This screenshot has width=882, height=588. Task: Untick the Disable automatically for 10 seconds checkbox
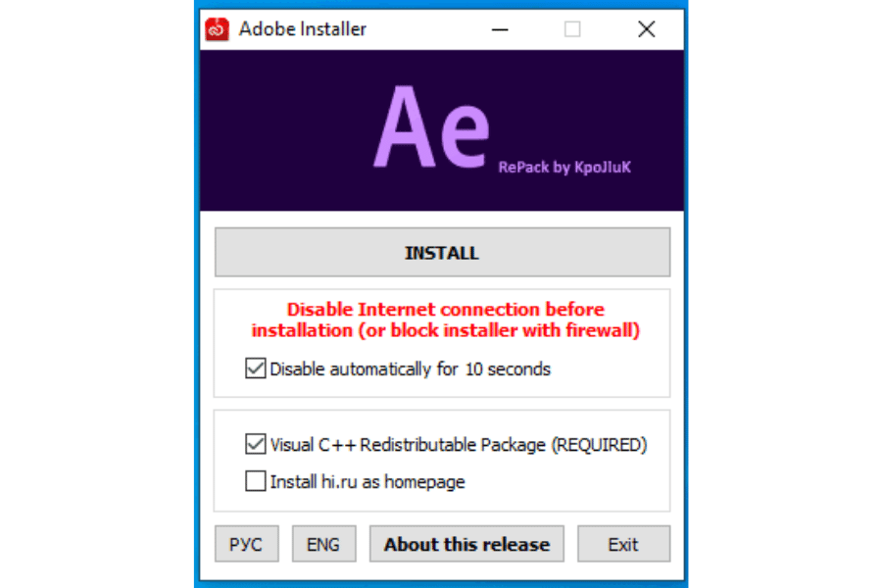[x=256, y=369]
